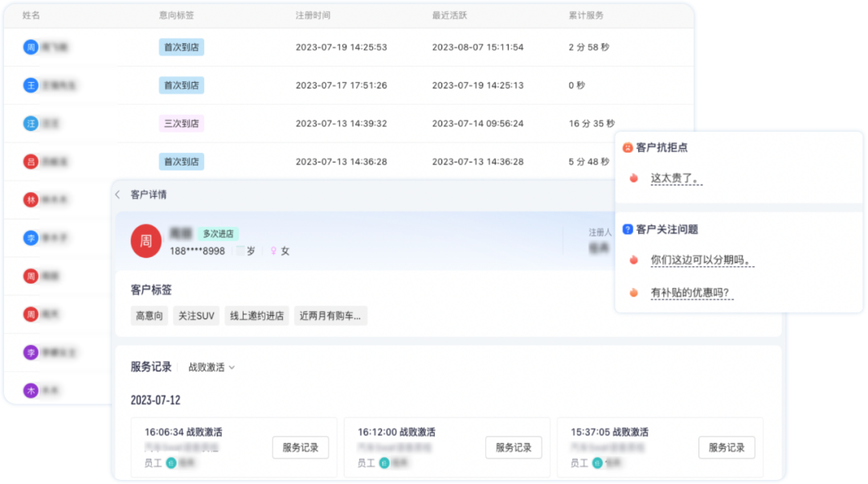
Task: Click the blue question icon beside 客户关注问题
Action: [628, 229]
